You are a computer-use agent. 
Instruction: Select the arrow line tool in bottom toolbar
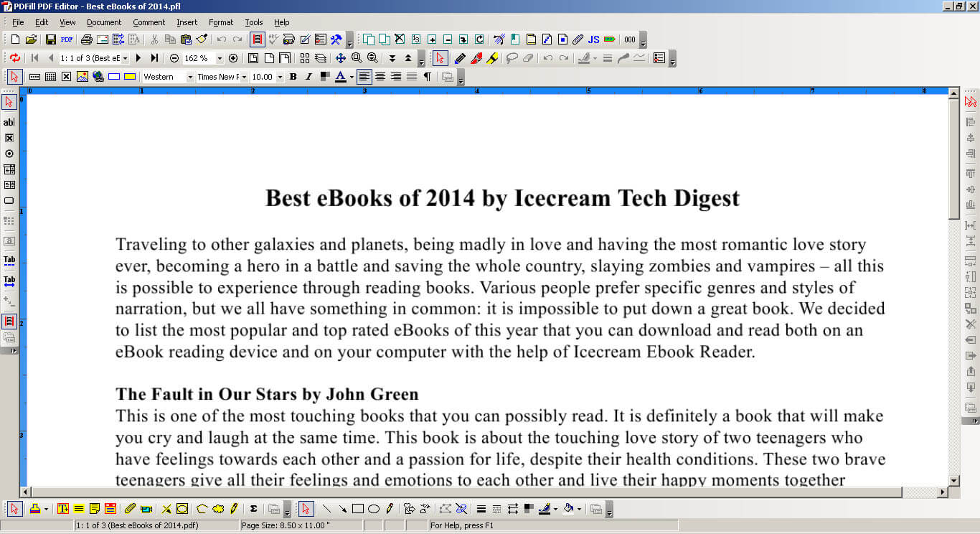coord(342,509)
